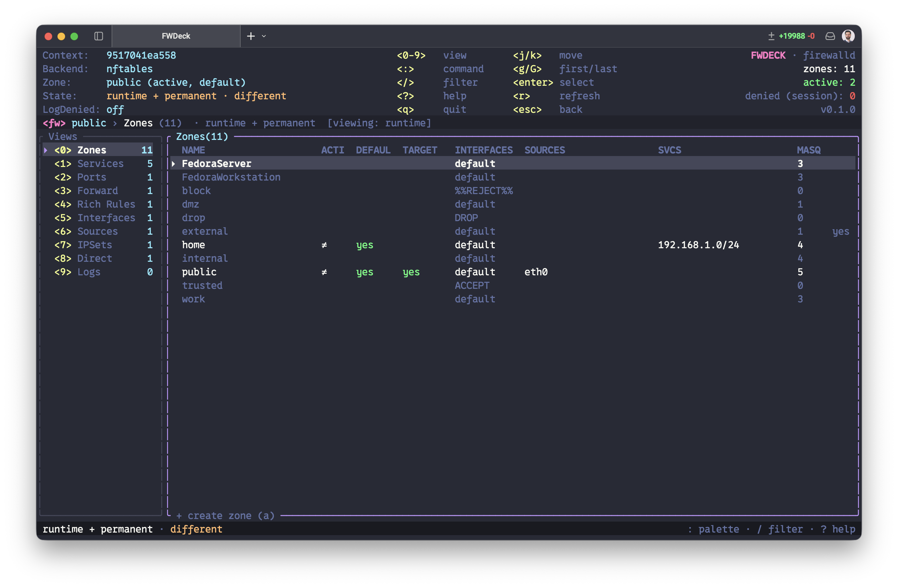The height and width of the screenshot is (588, 898).
Task: Click the FWDECK logo text
Action: 768,55
